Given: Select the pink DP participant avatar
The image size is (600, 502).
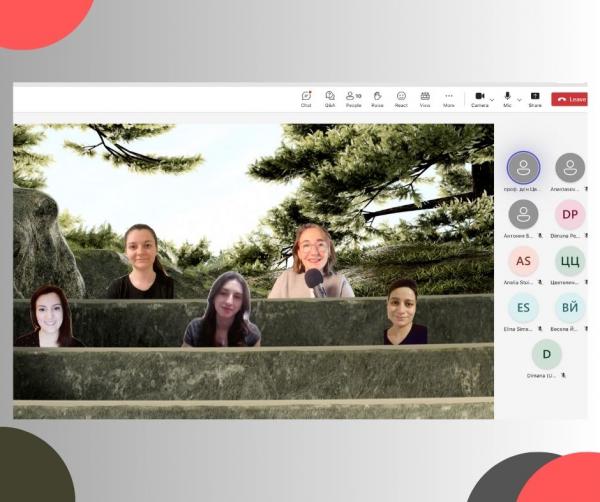Looking at the screenshot, I should (570, 214).
